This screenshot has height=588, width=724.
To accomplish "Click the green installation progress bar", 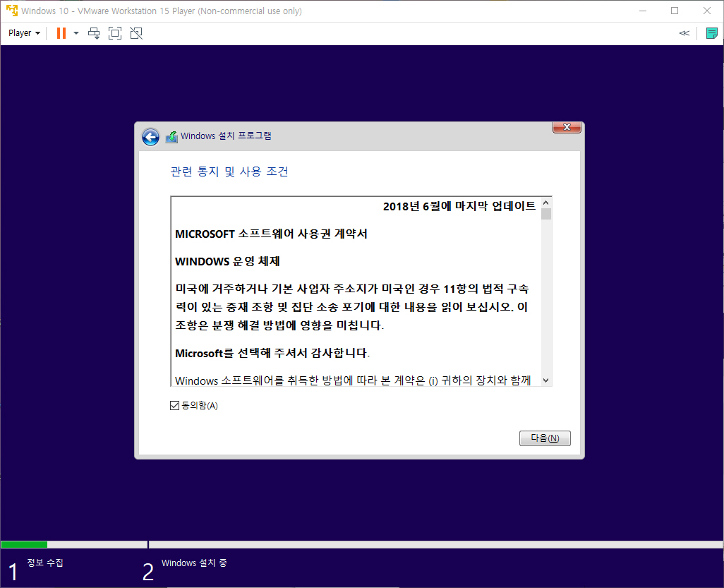I will point(24,544).
